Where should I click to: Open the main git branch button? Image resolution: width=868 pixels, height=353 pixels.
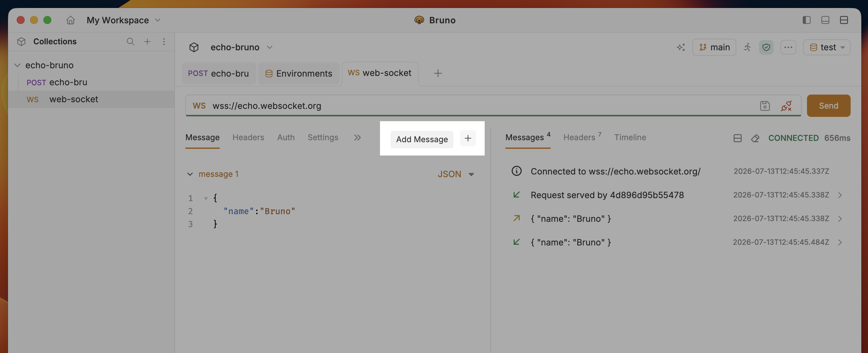[x=714, y=47]
